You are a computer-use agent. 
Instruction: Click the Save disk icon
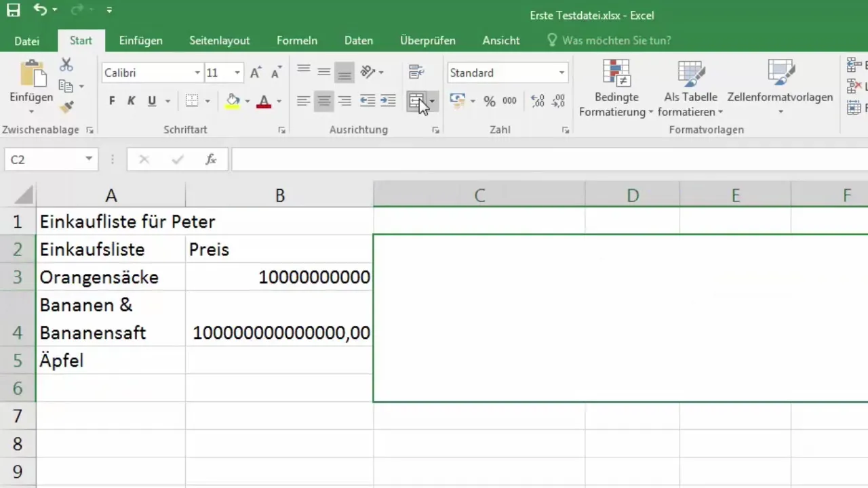click(x=13, y=10)
